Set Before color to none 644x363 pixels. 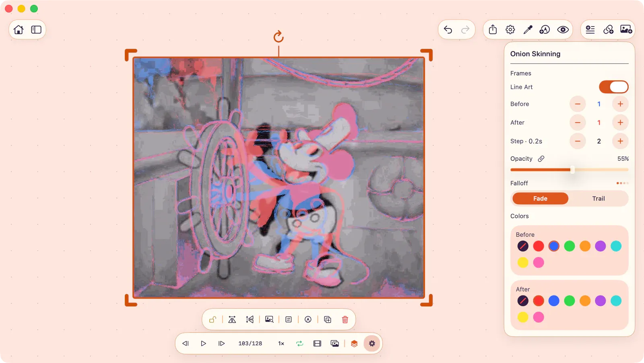coord(523,246)
